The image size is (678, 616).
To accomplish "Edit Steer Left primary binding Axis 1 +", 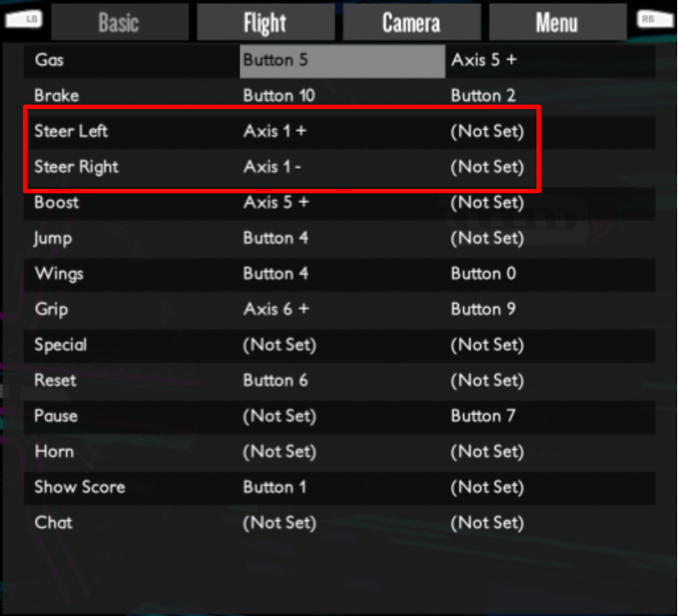I will (275, 132).
